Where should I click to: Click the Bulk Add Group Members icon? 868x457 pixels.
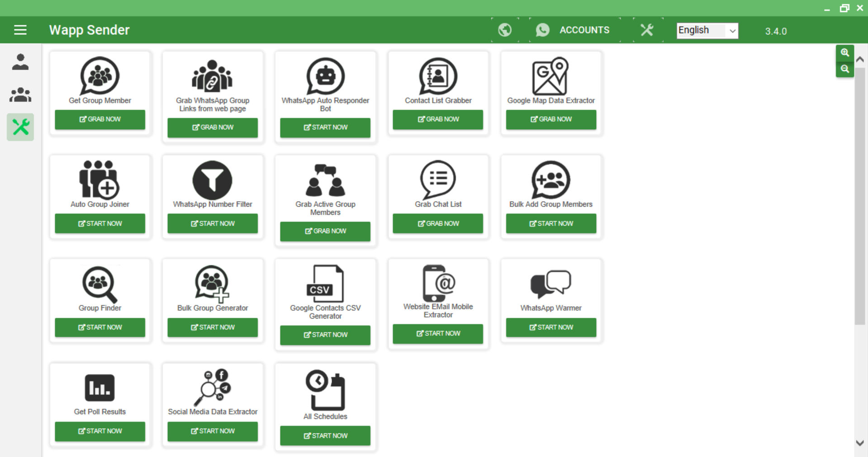[550, 180]
